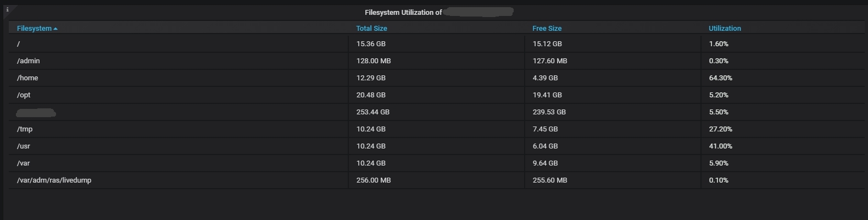The height and width of the screenshot is (220, 868).
Task: Click the 253.44 GB total size cell
Action: click(372, 112)
